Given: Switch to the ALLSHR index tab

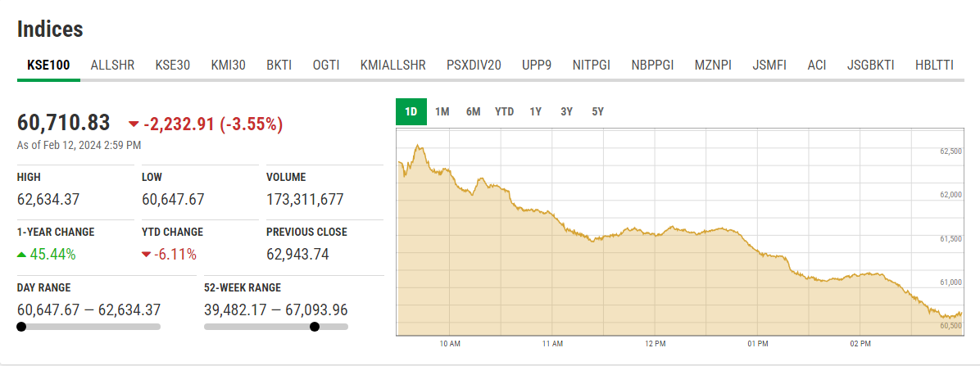Looking at the screenshot, I should coord(112,65).
